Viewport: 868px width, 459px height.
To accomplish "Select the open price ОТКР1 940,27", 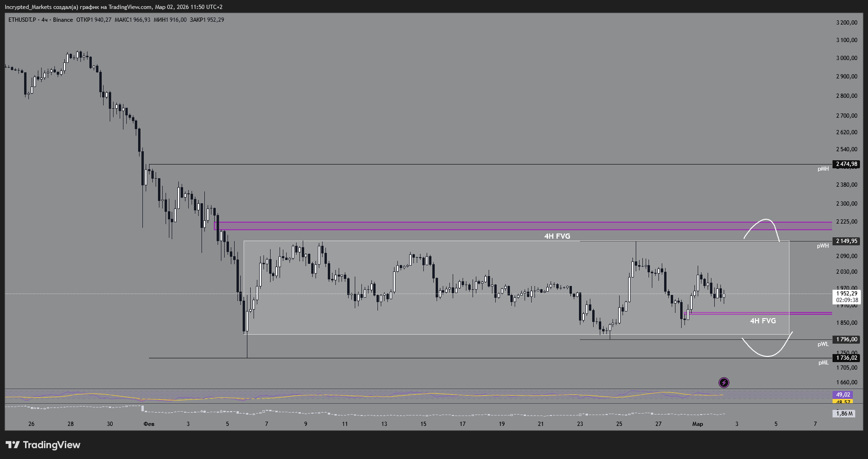I will (x=94, y=20).
